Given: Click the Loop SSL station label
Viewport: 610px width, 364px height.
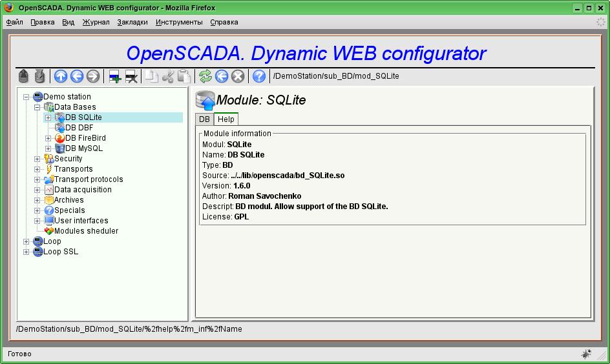Looking at the screenshot, I should (61, 252).
